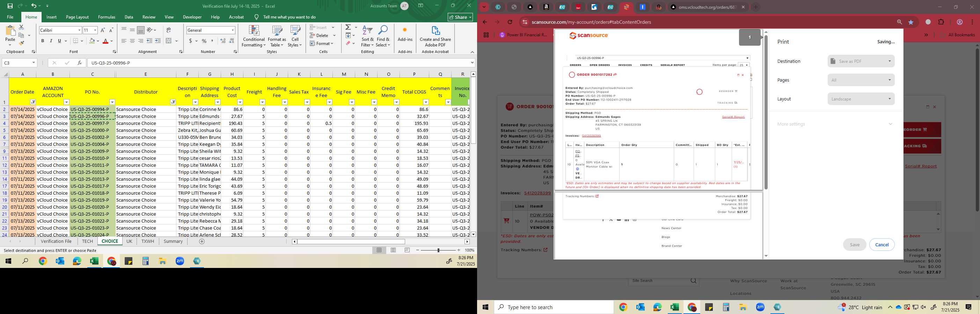Viewport: 980px width, 314px height.
Task: Click the Insert Function fx icon
Action: (x=79, y=63)
